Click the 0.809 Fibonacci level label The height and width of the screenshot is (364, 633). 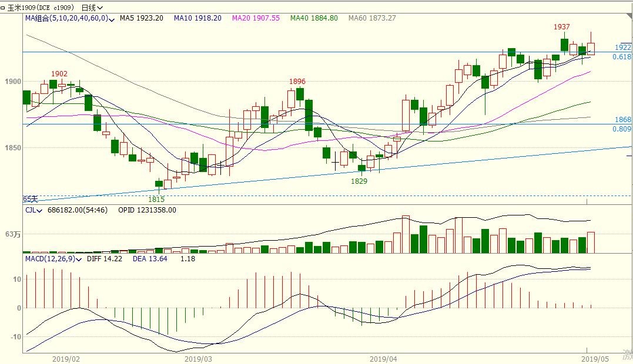(x=621, y=129)
